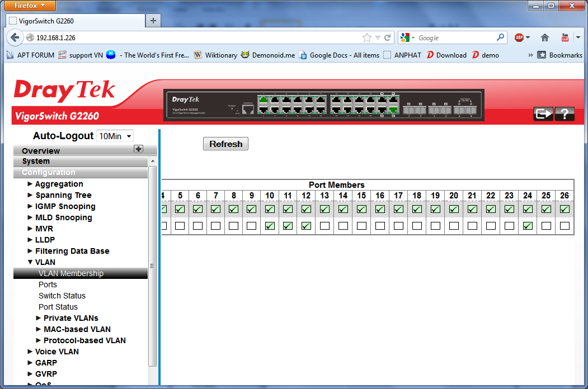Image resolution: width=588 pixels, height=389 pixels.
Task: Uncheck port 24 in the second VLAN row
Action: point(528,226)
